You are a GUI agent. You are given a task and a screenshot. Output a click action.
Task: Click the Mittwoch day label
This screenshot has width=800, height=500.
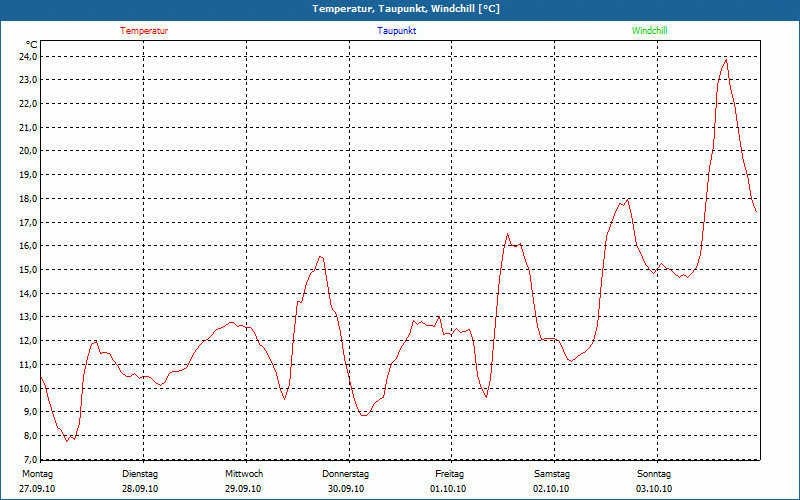pos(244,474)
